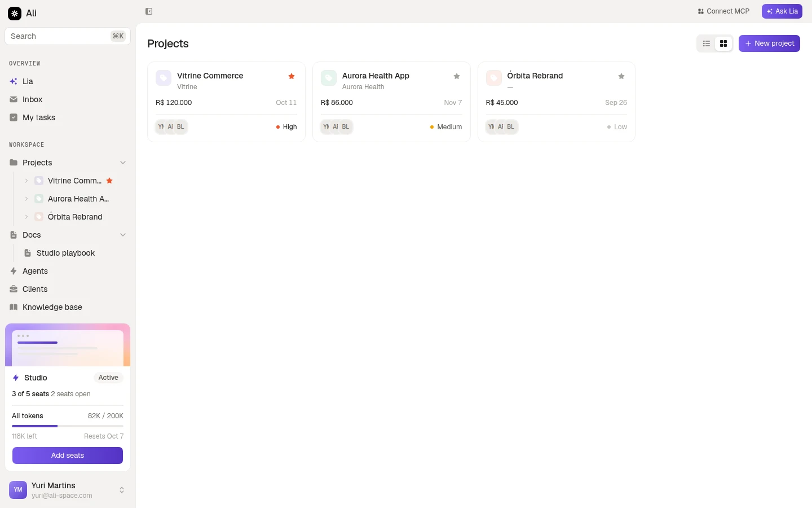Viewport: 812px width, 508px height.
Task: Expand Vitrine Commerce tree item arrow
Action: 26,181
